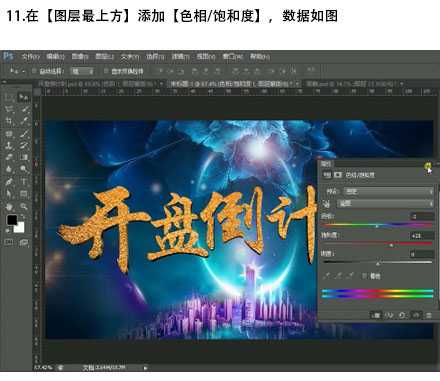Open the Move tool preset picker arrow

click(23, 71)
